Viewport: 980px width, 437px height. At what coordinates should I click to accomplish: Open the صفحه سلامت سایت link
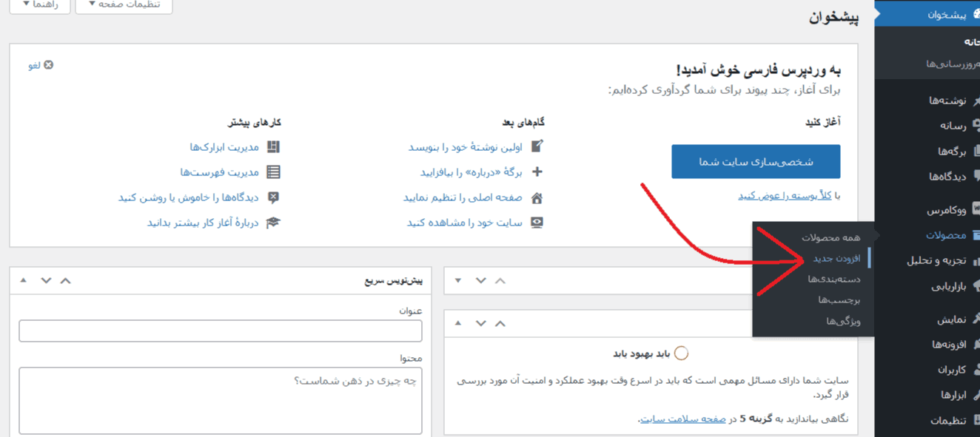pos(683,419)
